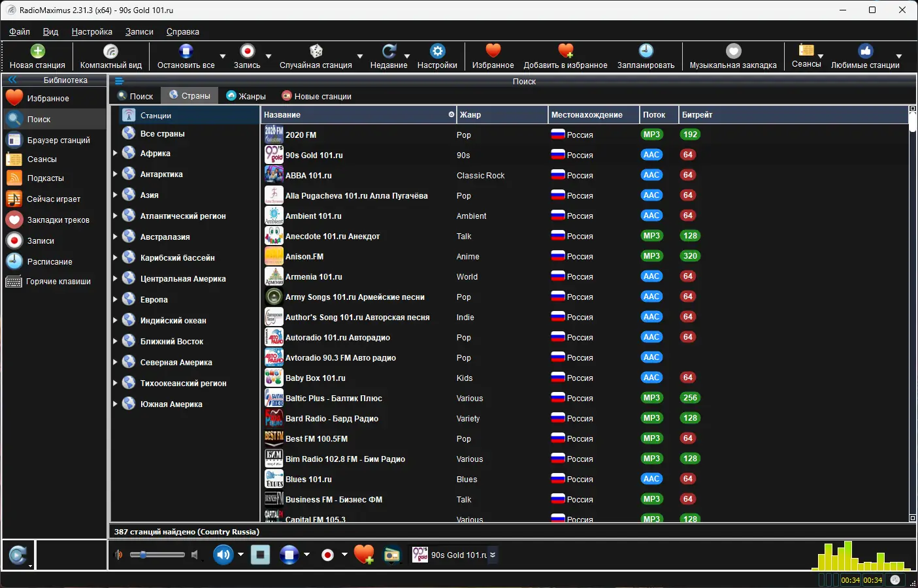Screen dimensions: 918x588
Task: Open the Сеансы sessions toolbar button
Action: point(806,56)
